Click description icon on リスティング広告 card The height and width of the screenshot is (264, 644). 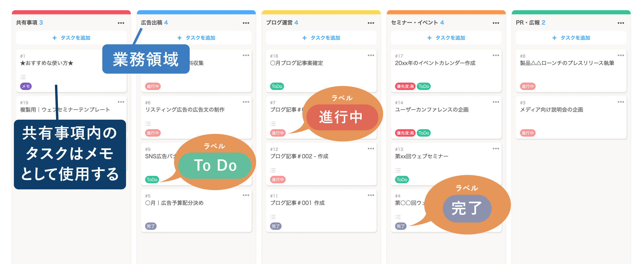coord(148,124)
